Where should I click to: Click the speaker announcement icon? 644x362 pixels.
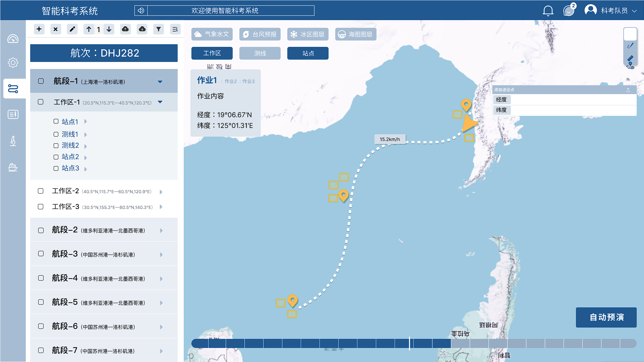pos(141,11)
